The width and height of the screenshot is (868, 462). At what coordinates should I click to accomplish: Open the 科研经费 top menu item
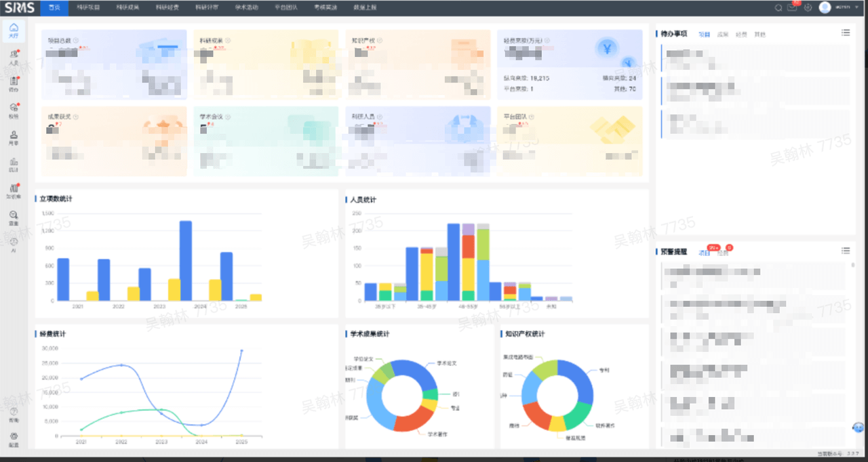tap(167, 7)
